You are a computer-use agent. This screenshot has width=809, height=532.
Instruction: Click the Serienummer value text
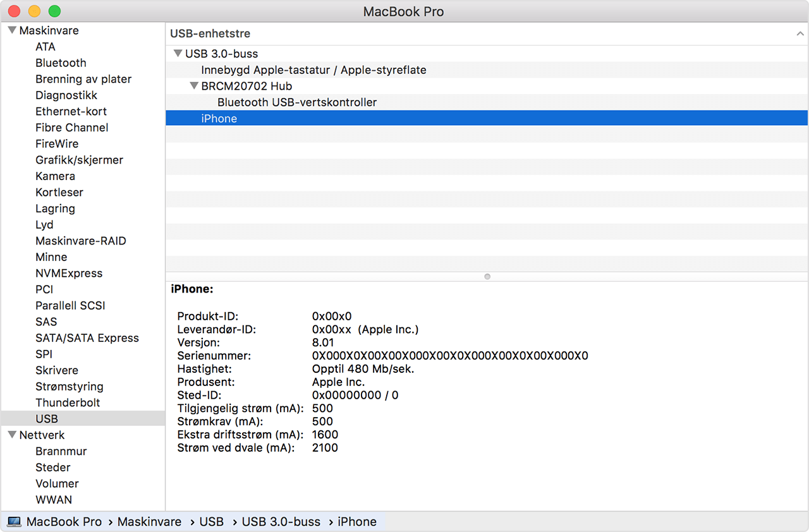pyautogui.click(x=450, y=356)
